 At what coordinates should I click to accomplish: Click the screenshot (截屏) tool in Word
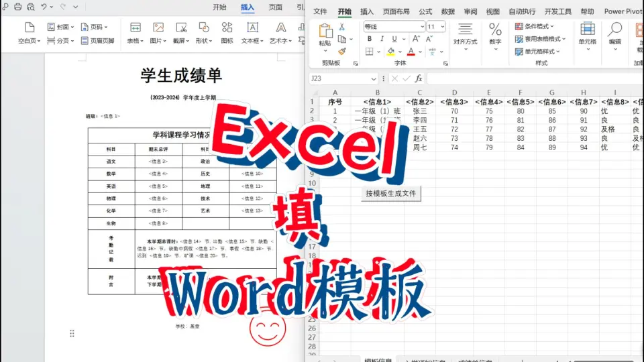coord(181,33)
